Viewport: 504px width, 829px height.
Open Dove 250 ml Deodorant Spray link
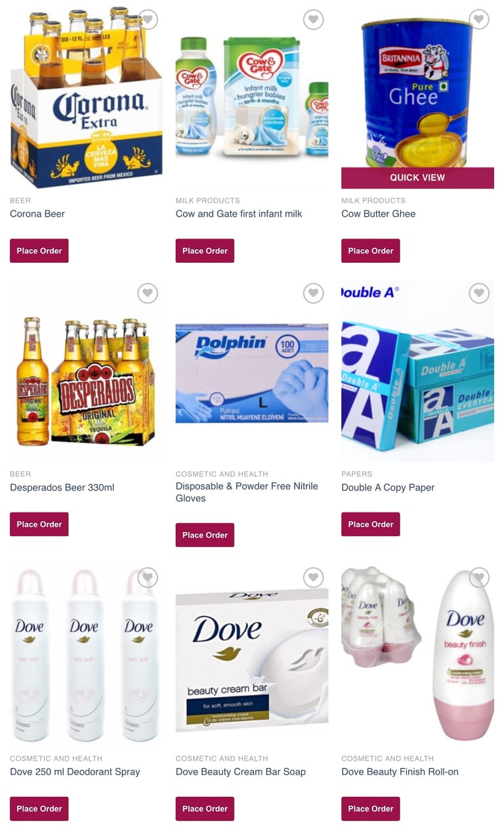coord(75,772)
